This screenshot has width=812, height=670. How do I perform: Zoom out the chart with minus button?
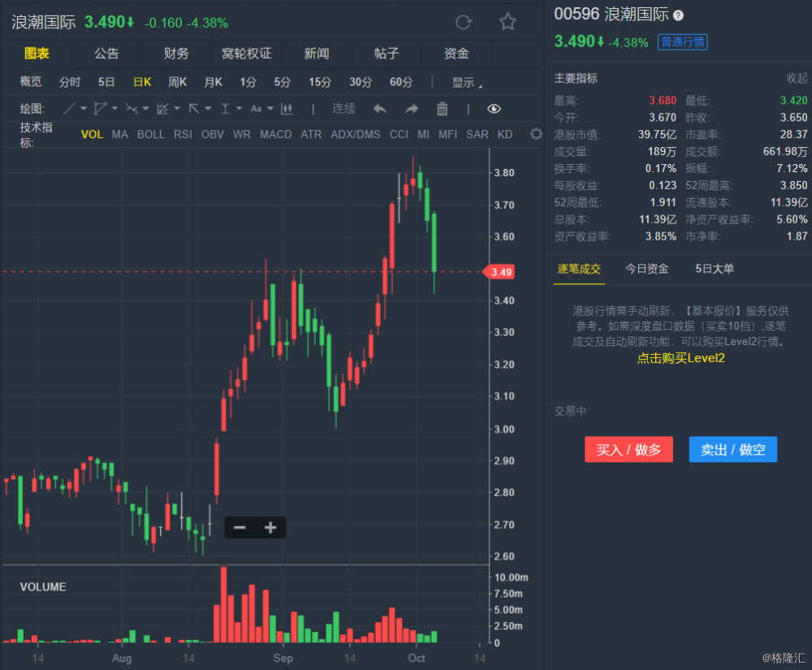coord(240,528)
